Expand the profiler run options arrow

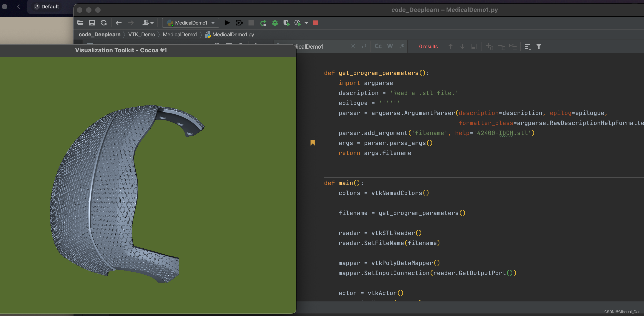(x=306, y=23)
